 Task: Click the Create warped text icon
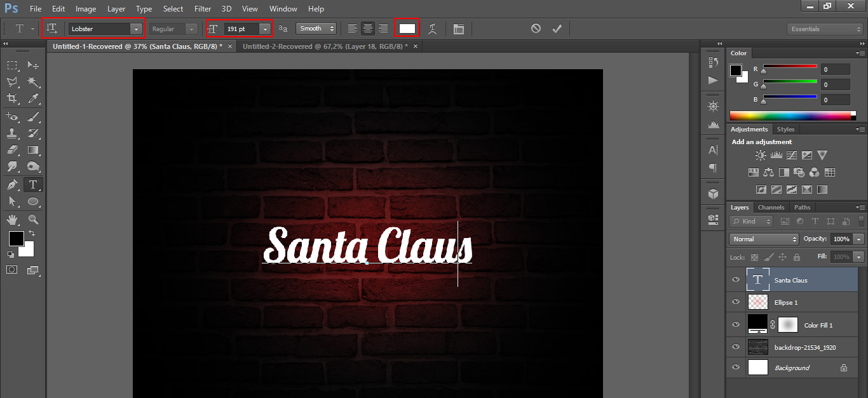pyautogui.click(x=433, y=29)
